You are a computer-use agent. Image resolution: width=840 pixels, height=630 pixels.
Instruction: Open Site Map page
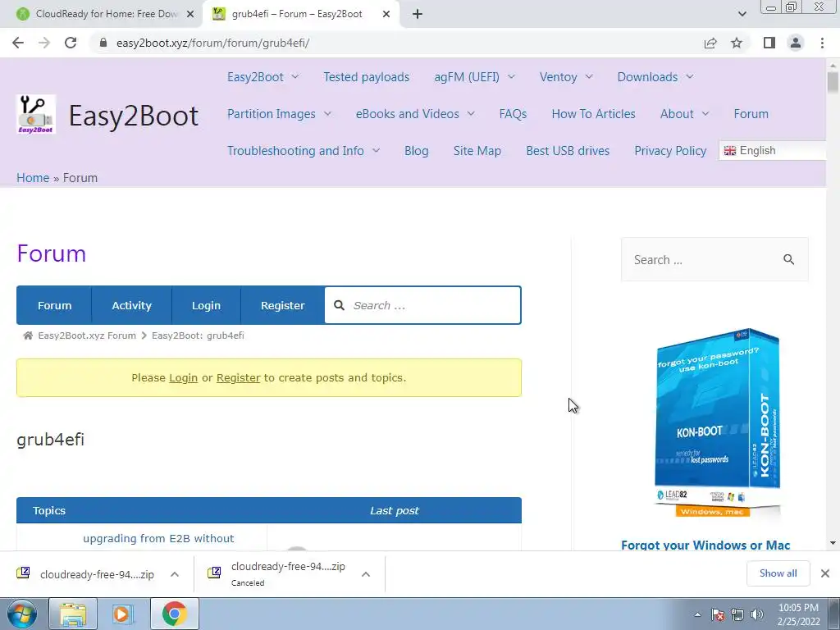[x=477, y=151]
